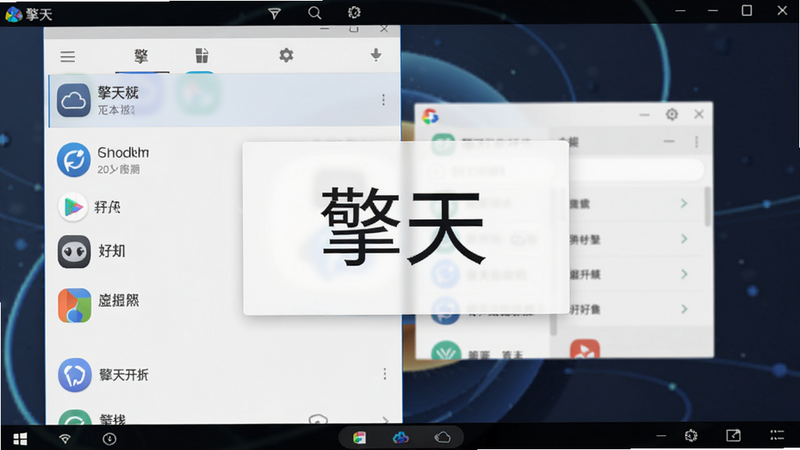
Task: Select the 擎 tab in the panel toolbar
Action: click(141, 56)
